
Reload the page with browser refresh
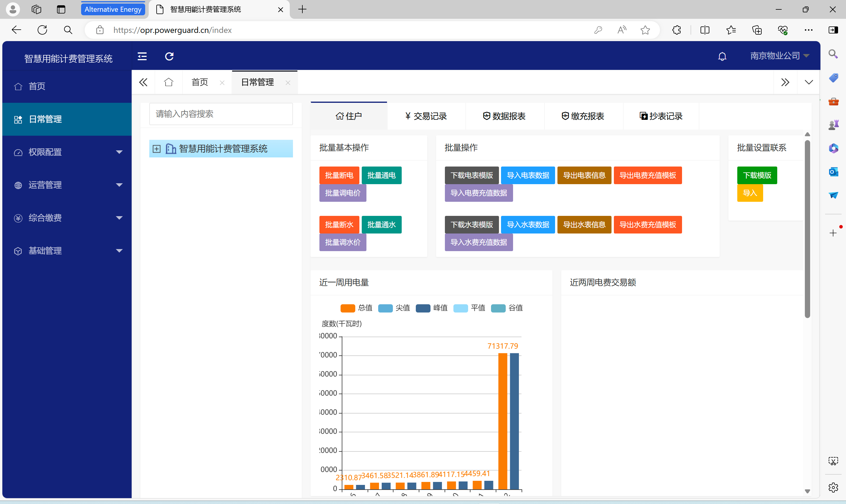coord(42,30)
